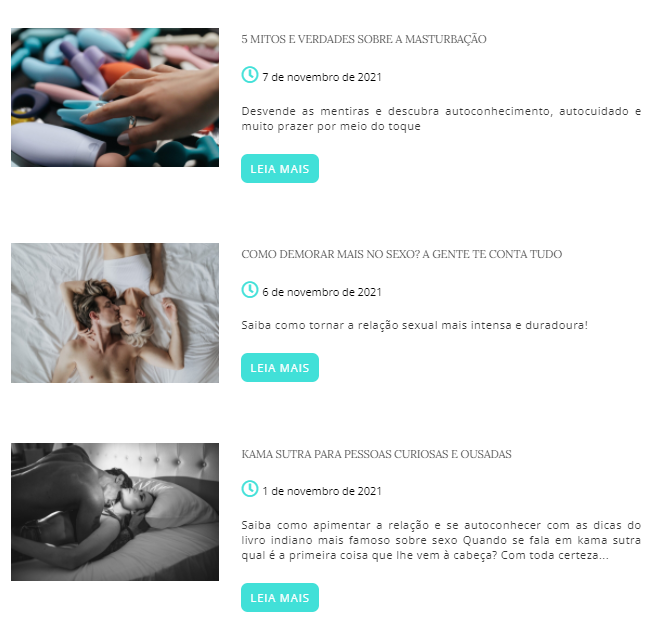
Task: Click the excerpt starting Desvende as mentiras
Action: [441, 119]
